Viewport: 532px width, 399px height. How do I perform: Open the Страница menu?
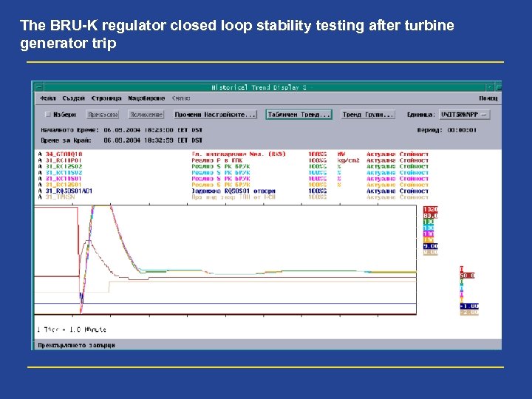pyautogui.click(x=106, y=98)
